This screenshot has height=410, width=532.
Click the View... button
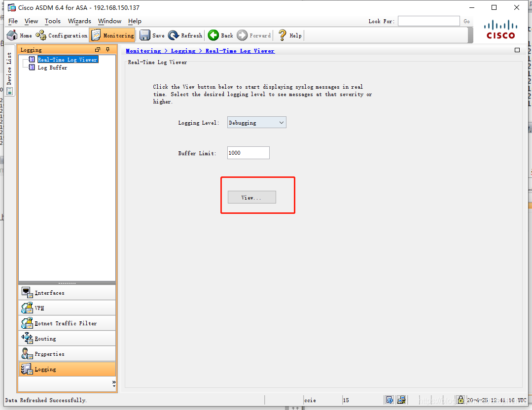[252, 198]
